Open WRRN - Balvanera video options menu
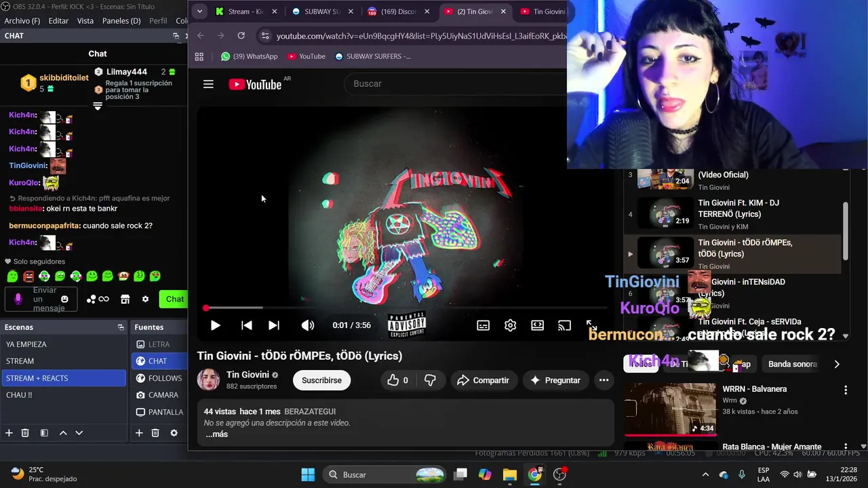The width and height of the screenshot is (868, 488). click(x=846, y=390)
